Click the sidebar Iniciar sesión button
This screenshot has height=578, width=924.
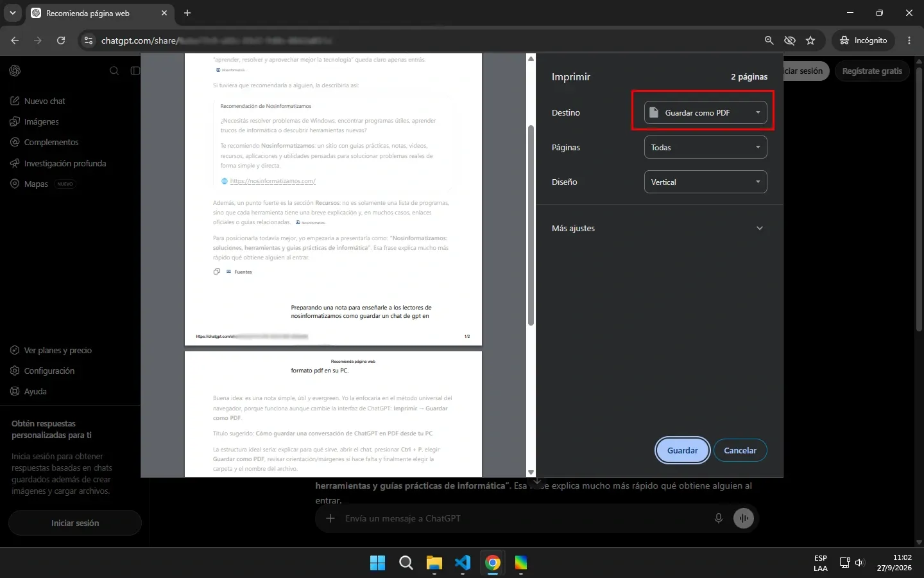pos(74,523)
